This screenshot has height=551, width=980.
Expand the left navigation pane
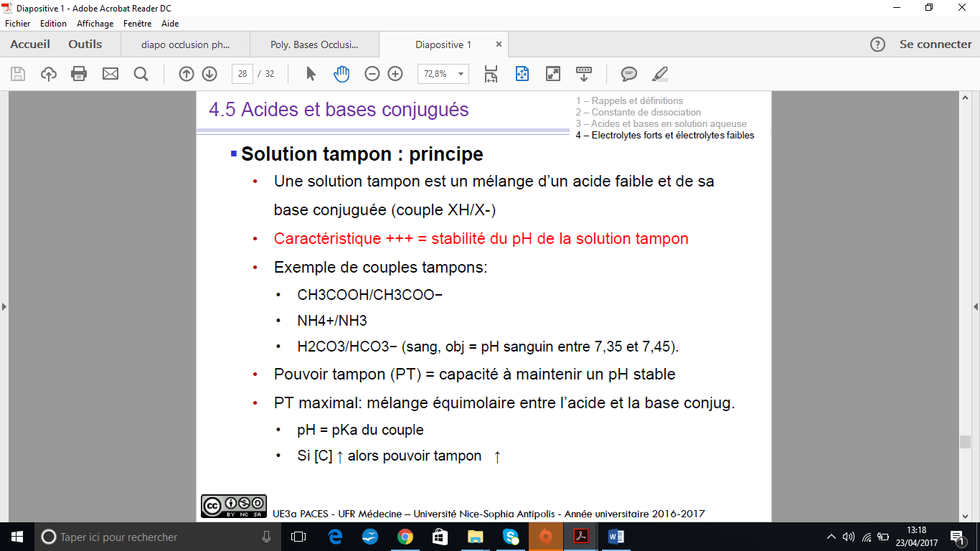pyautogui.click(x=4, y=307)
